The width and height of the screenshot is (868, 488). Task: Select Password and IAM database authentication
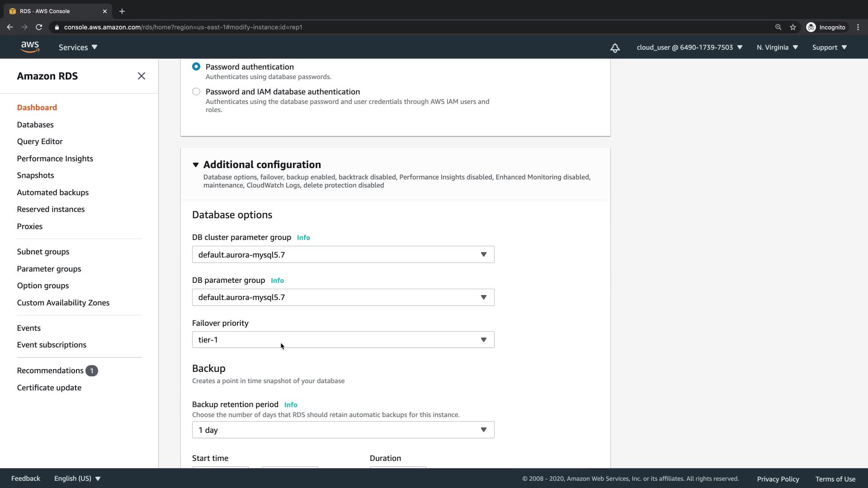(x=196, y=92)
